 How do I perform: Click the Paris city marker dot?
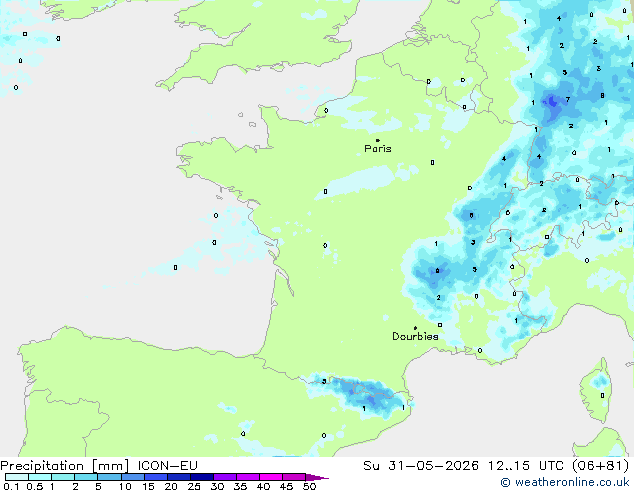point(378,140)
